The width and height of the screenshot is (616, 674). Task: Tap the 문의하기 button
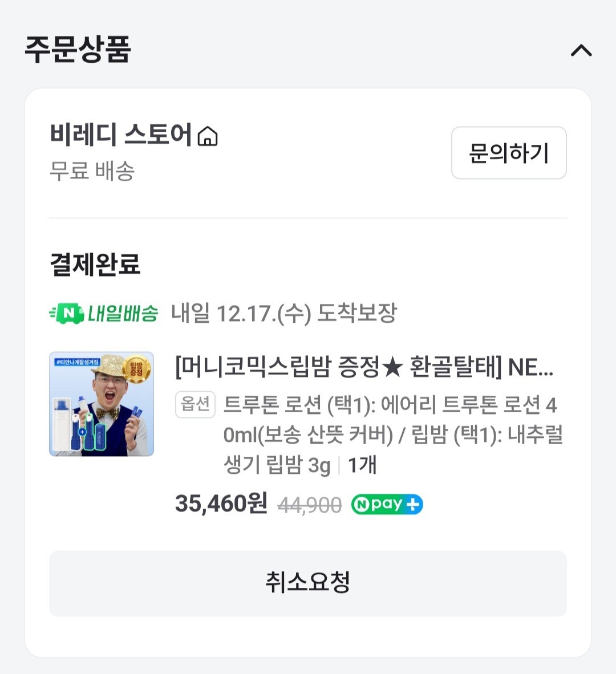click(x=508, y=153)
